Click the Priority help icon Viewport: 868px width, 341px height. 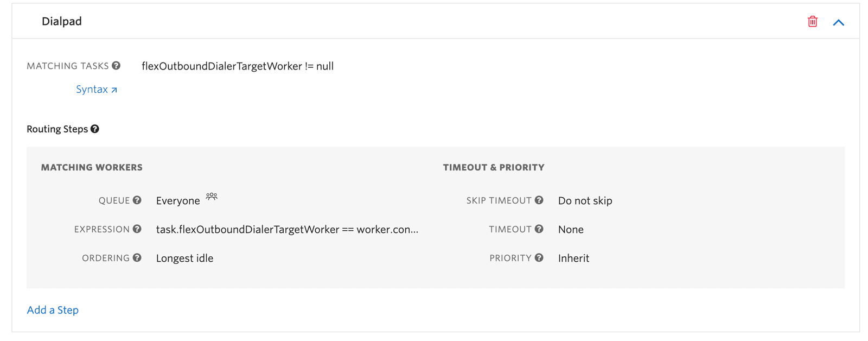point(539,257)
